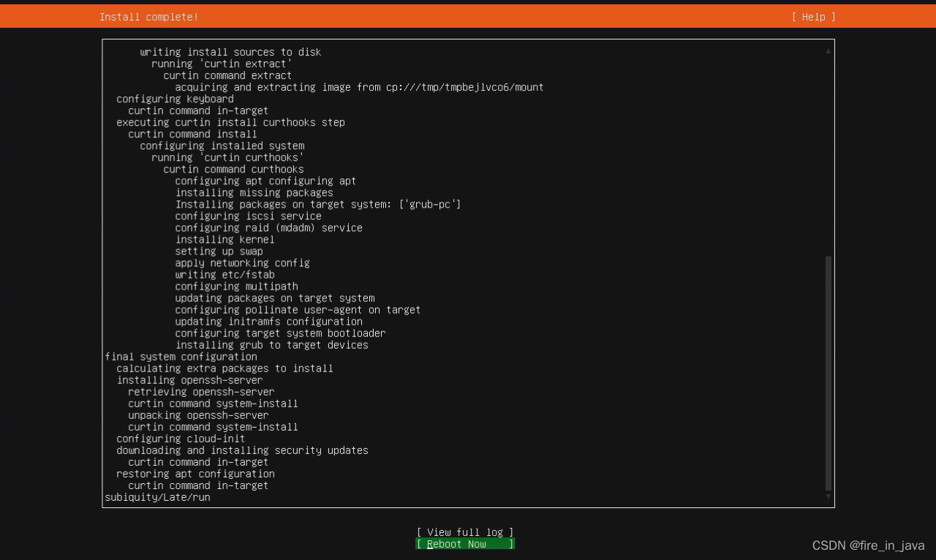Select 'configuring target system bootloader' line
This screenshot has width=936, height=560.
281,333
